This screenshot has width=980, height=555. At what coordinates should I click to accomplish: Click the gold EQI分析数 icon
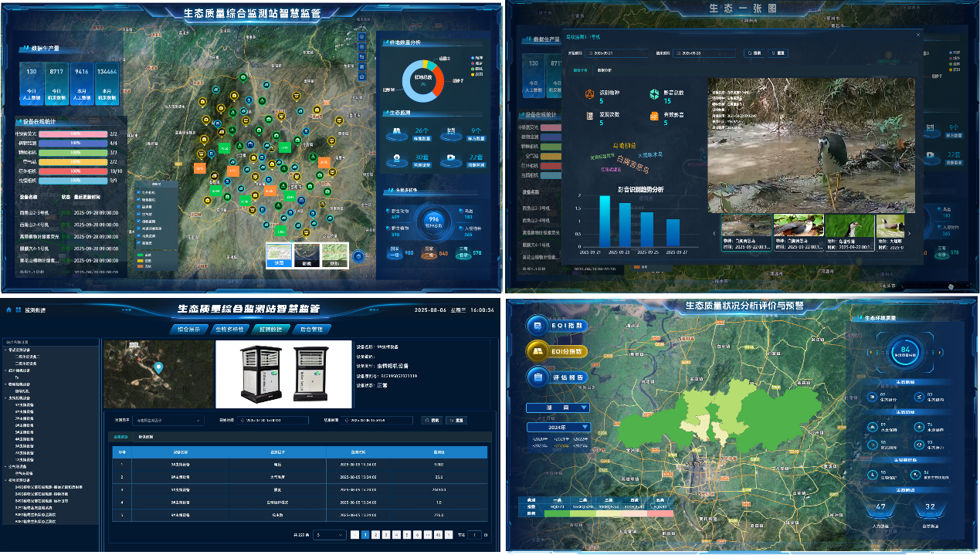(x=537, y=352)
